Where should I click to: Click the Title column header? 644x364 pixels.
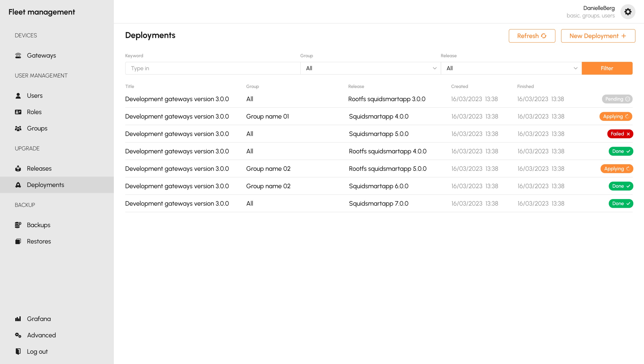coord(130,86)
